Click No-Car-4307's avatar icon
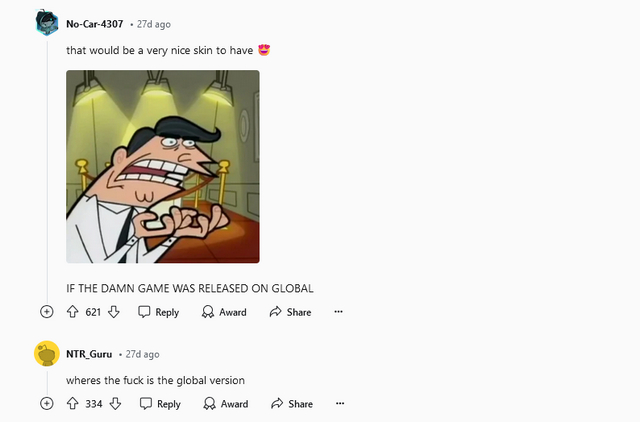Image resolution: width=640 pixels, height=422 pixels. click(47, 23)
